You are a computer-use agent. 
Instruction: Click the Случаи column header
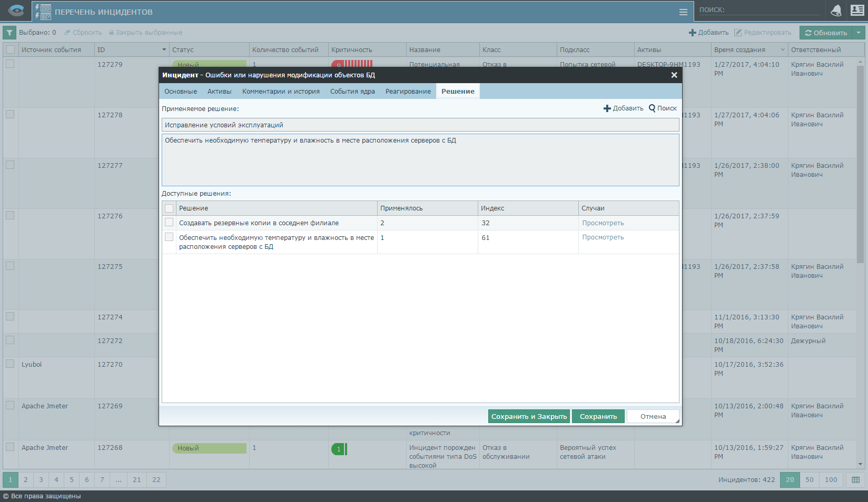pyautogui.click(x=629, y=208)
